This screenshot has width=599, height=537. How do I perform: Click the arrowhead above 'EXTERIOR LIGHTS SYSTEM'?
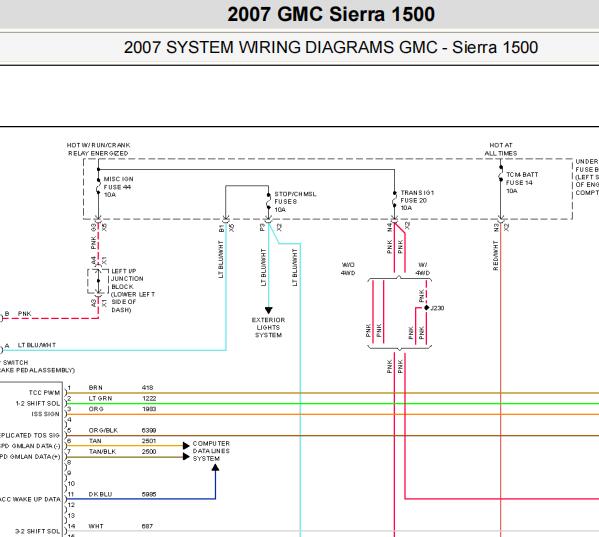pos(269,310)
